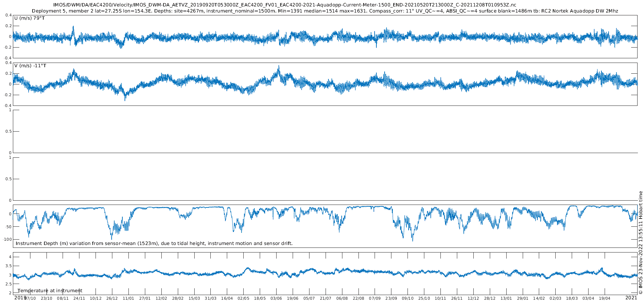
Task: Click the '31/03' date tick label
Action: pyautogui.click(x=211, y=298)
